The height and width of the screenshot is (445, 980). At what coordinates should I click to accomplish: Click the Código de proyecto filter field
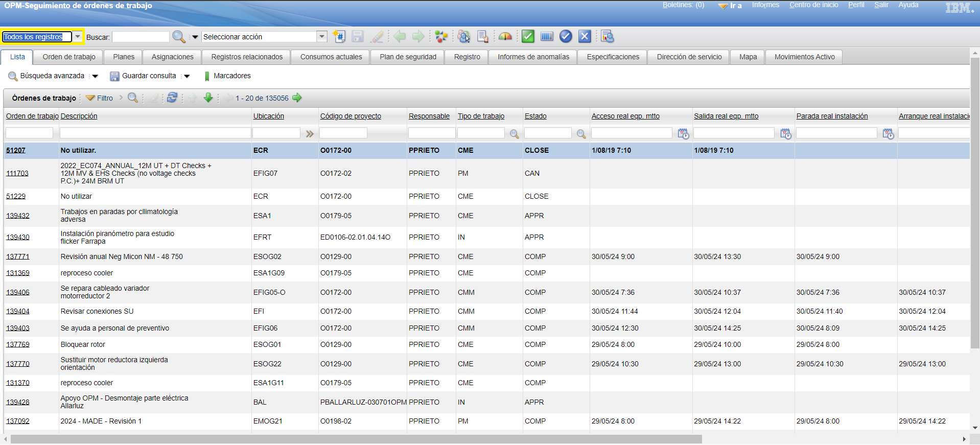(343, 133)
